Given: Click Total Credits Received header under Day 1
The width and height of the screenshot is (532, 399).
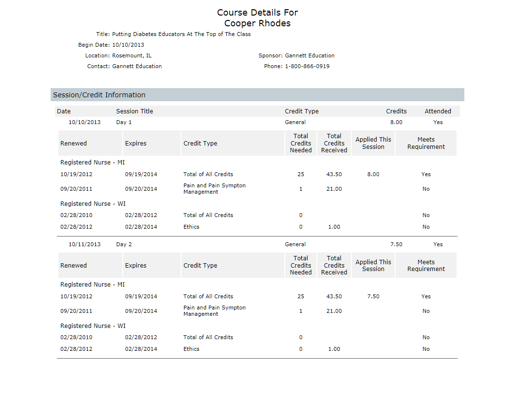Looking at the screenshot, I should tap(334, 144).
